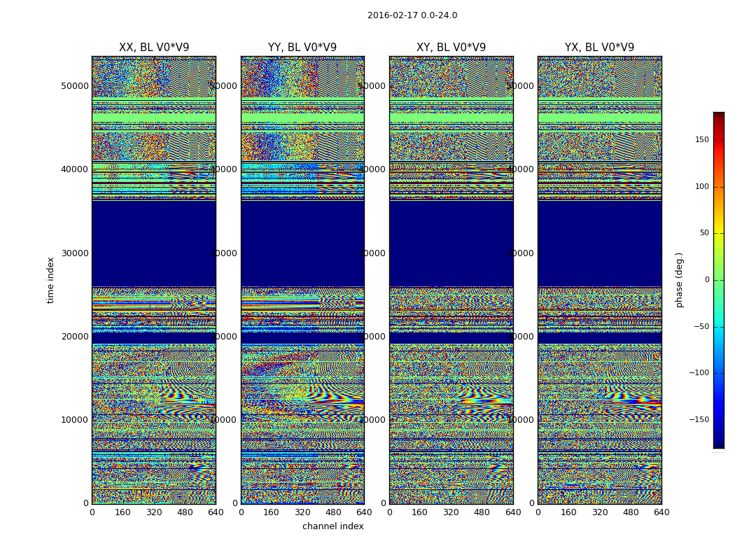Select the "XX, BL V0*V9" subplot title
The image size is (735, 560).
[x=154, y=48]
